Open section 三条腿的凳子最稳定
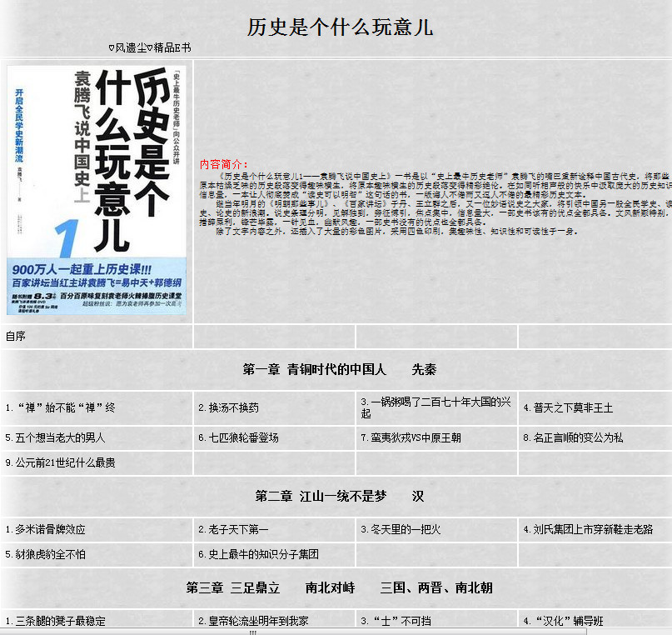This screenshot has width=672, height=635. tap(55, 621)
